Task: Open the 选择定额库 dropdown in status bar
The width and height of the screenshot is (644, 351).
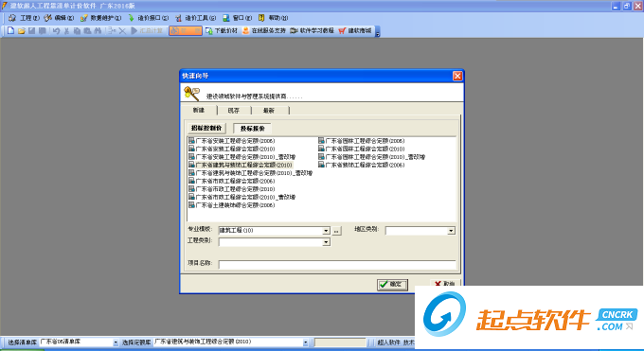Action: point(305,342)
